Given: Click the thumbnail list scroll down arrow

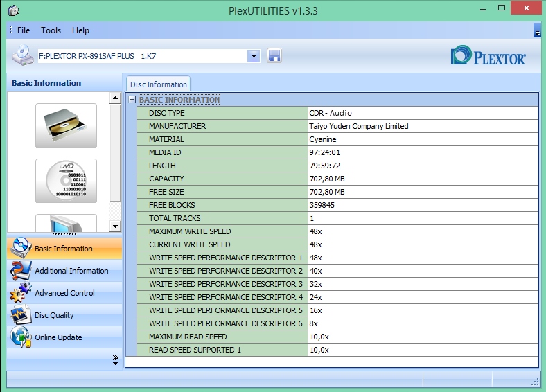Looking at the screenshot, I should click(116, 226).
